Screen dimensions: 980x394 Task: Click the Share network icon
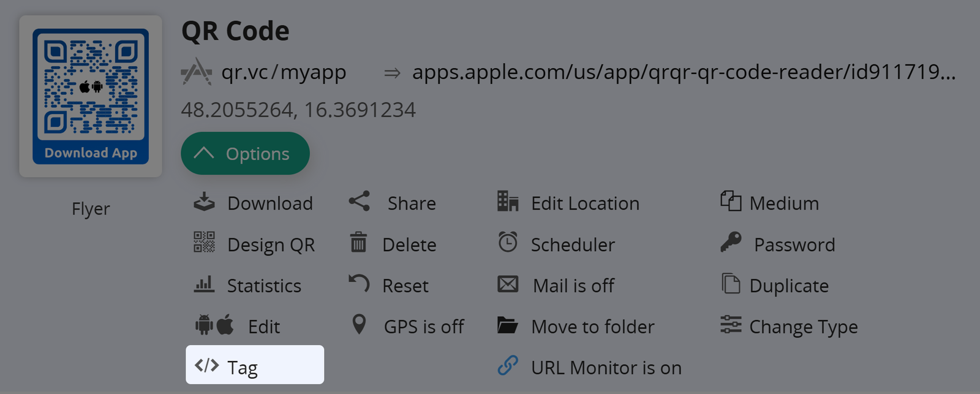[360, 201]
